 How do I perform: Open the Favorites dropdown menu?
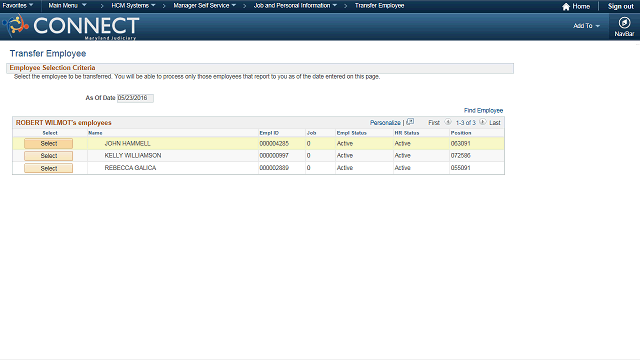tap(18, 6)
